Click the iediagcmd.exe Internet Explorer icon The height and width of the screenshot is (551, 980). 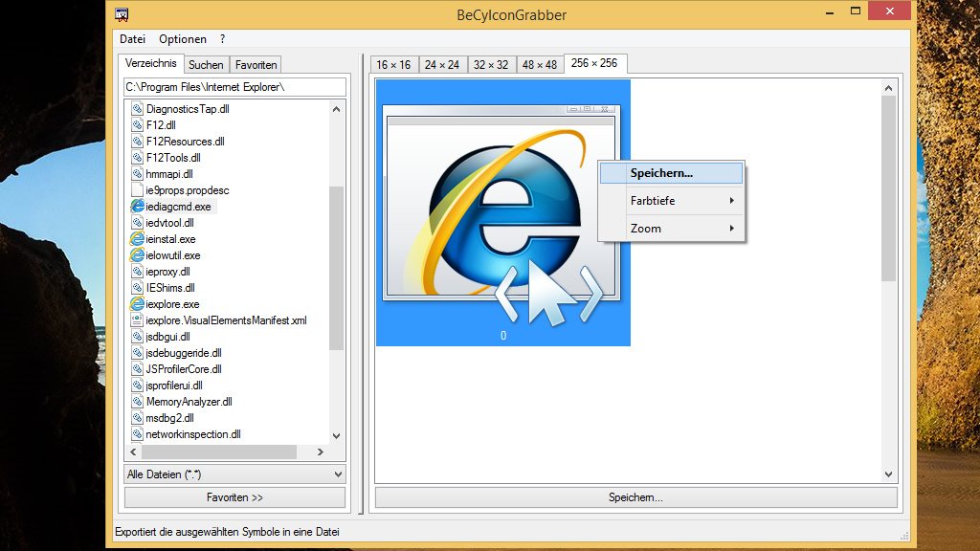coord(138,207)
